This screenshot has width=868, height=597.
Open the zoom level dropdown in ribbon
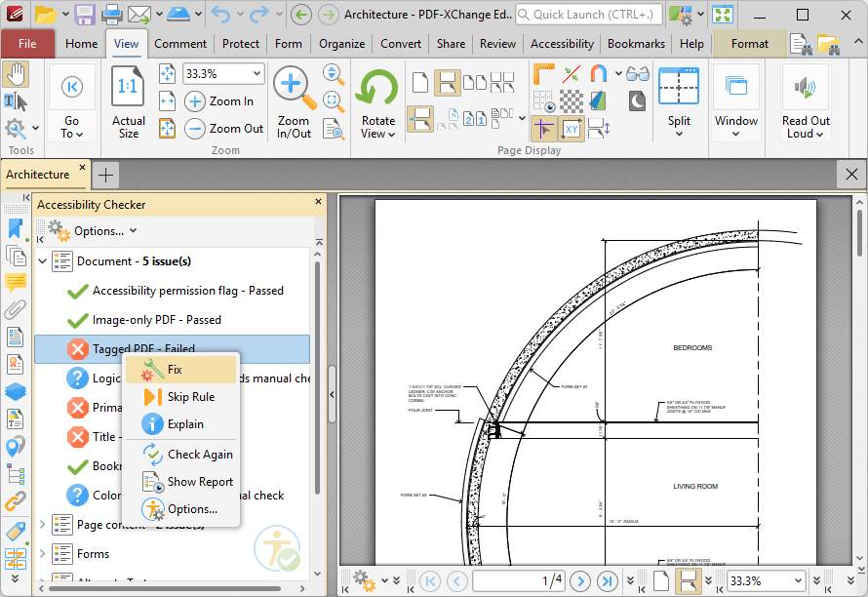256,74
